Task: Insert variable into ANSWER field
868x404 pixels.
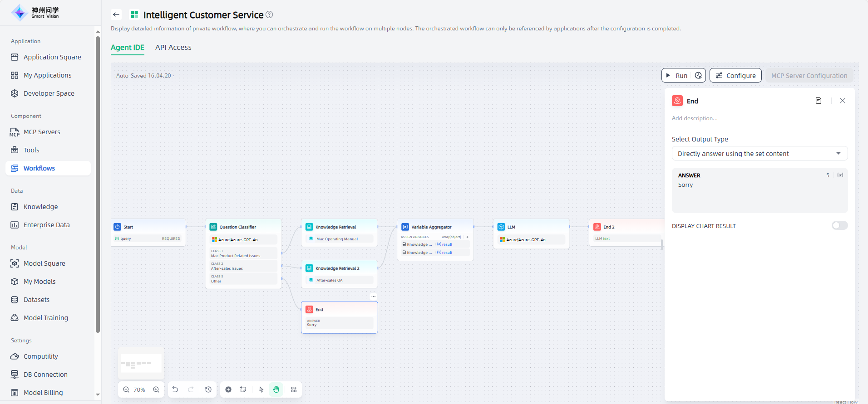Action: (x=840, y=175)
